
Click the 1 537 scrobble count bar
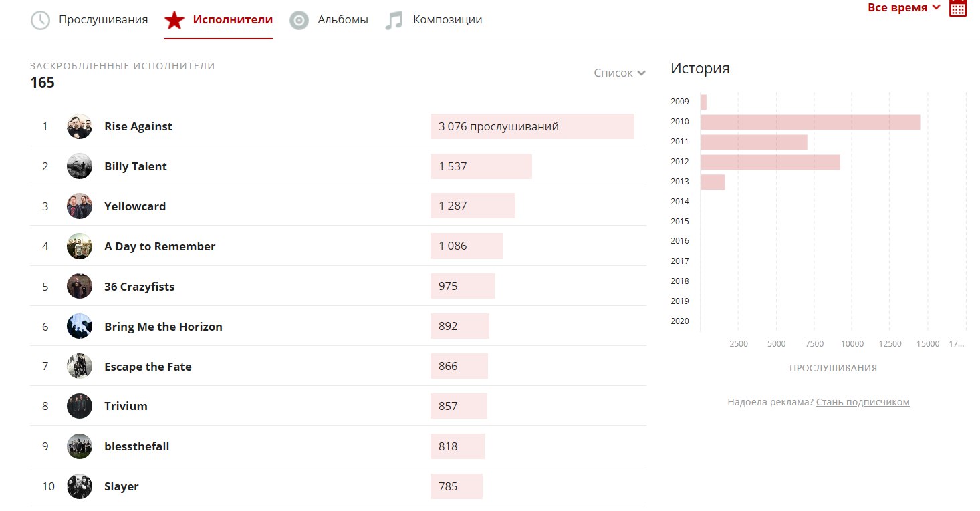click(481, 166)
